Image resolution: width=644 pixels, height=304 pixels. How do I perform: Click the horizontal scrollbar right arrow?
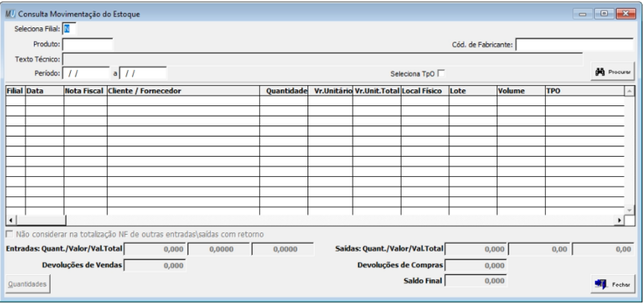[x=619, y=220]
